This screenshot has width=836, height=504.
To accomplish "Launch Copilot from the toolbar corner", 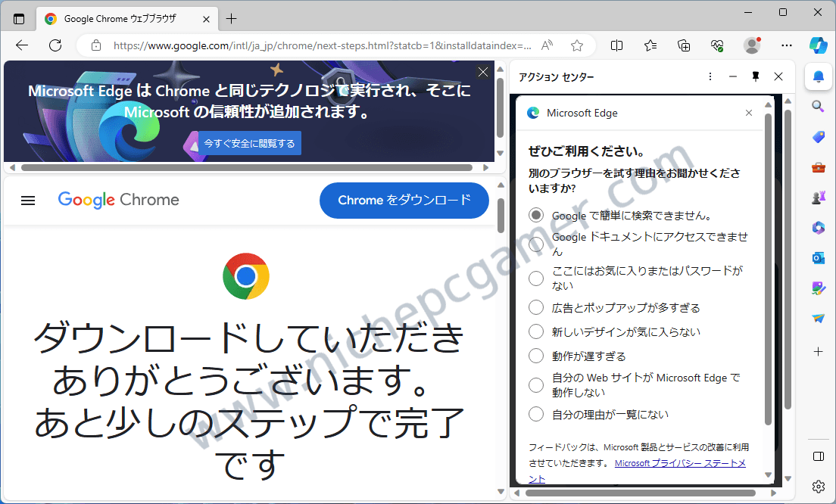I will [x=819, y=46].
